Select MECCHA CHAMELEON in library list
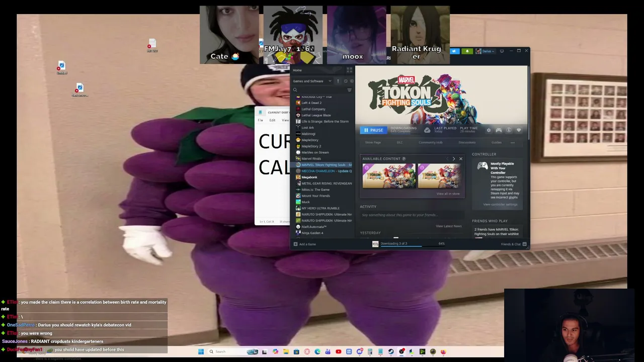This screenshot has height=362, width=644. pyautogui.click(x=324, y=171)
